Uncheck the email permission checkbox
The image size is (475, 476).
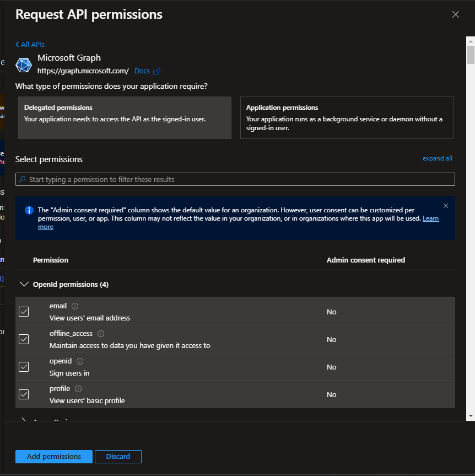[24, 312]
